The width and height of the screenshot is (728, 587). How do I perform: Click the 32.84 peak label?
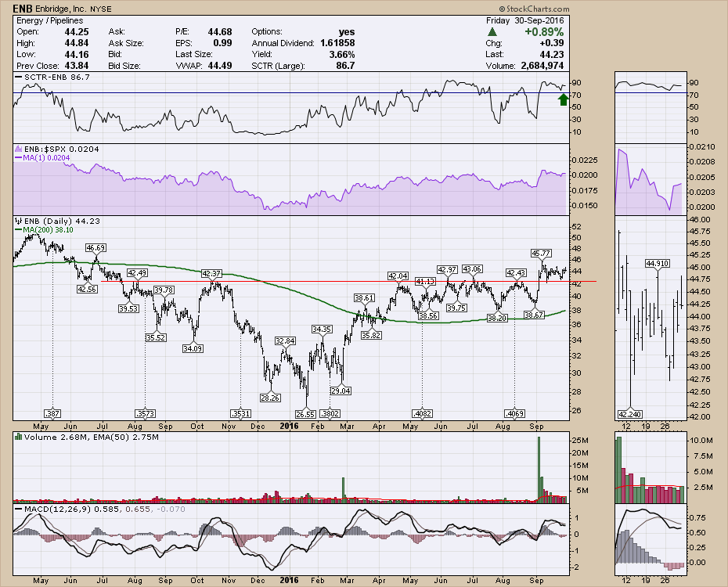tap(285, 340)
